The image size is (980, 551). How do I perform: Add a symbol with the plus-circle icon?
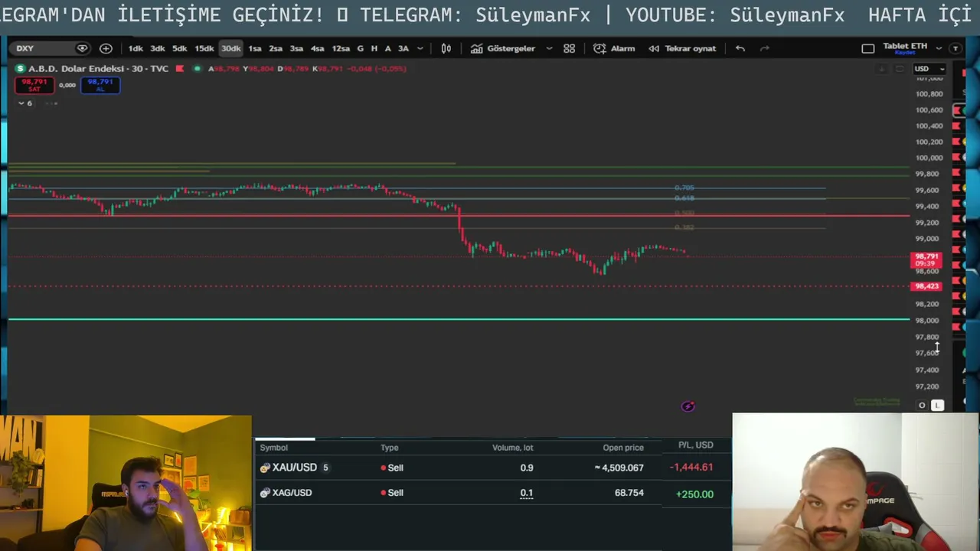tap(106, 48)
